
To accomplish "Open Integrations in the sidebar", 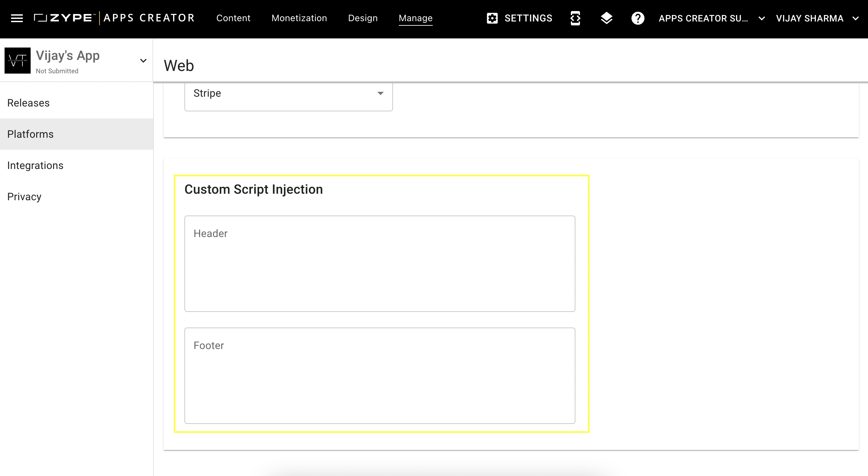I will point(77,165).
